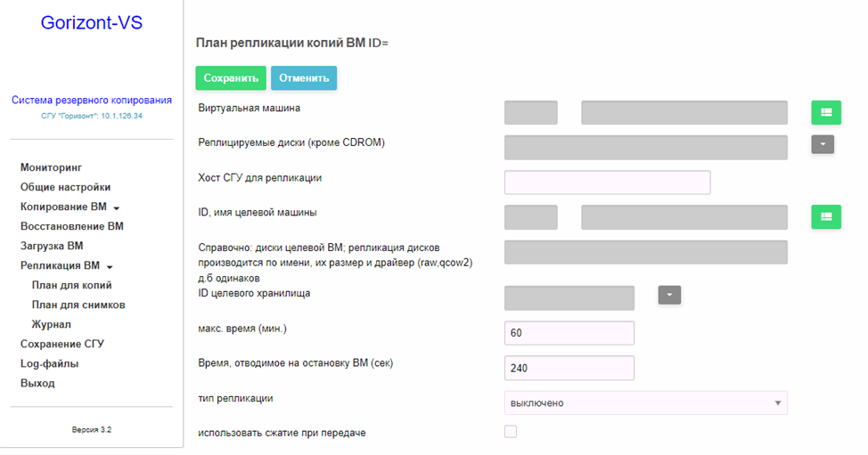868x455 pixels.
Task: Open the virtual machine list icon
Action: click(x=826, y=112)
